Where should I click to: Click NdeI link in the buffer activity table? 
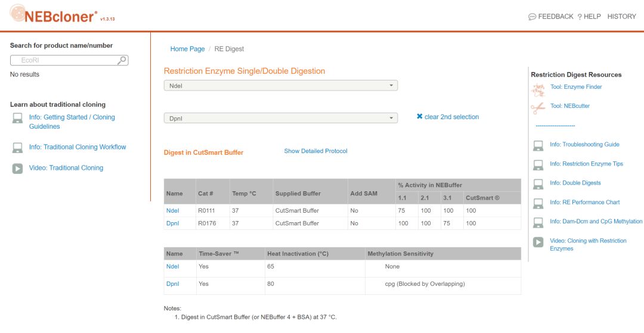(172, 211)
